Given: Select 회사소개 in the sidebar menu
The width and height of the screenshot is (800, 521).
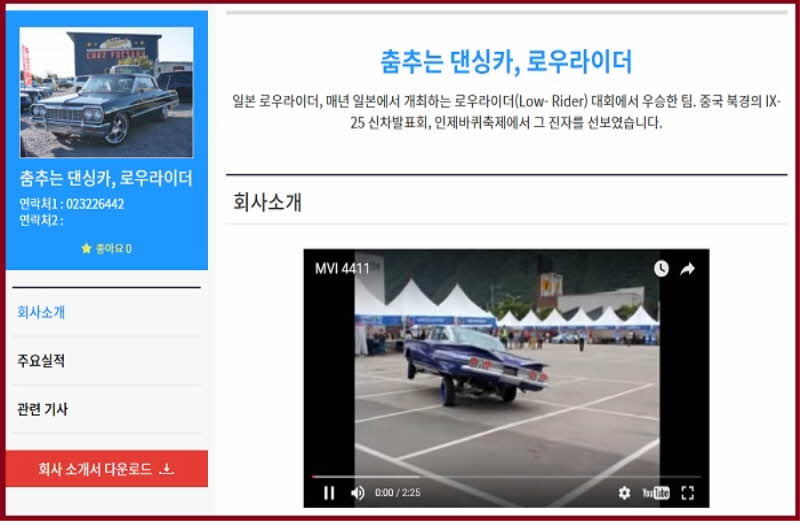Looking at the screenshot, I should tap(41, 312).
